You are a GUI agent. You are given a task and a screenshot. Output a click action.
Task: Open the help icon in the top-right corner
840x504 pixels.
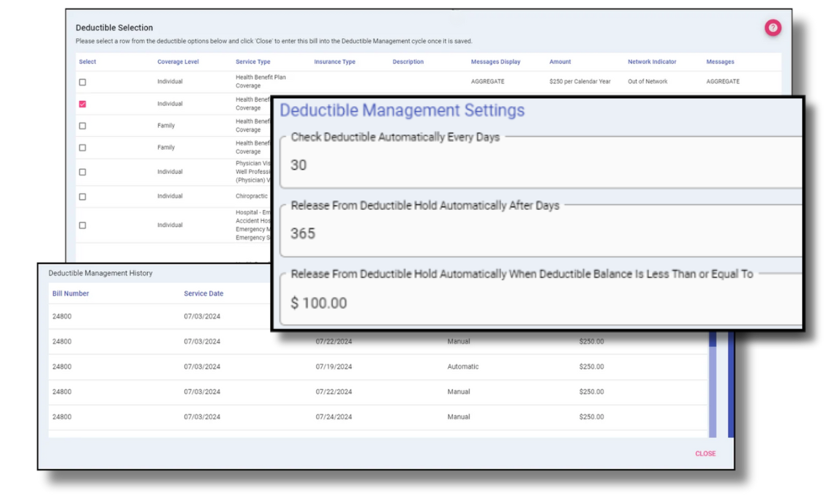click(x=773, y=28)
